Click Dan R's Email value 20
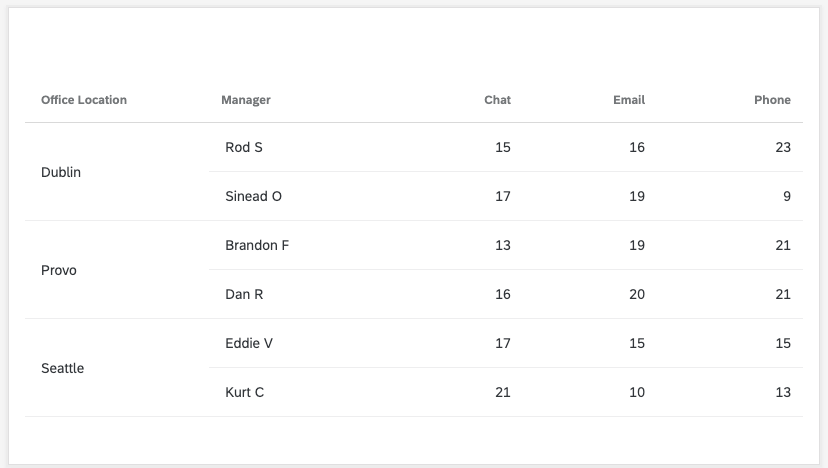This screenshot has height=468, width=828. pos(637,294)
